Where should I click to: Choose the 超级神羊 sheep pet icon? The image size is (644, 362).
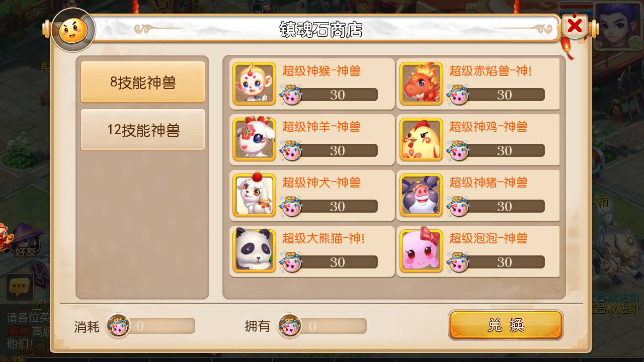click(255, 139)
